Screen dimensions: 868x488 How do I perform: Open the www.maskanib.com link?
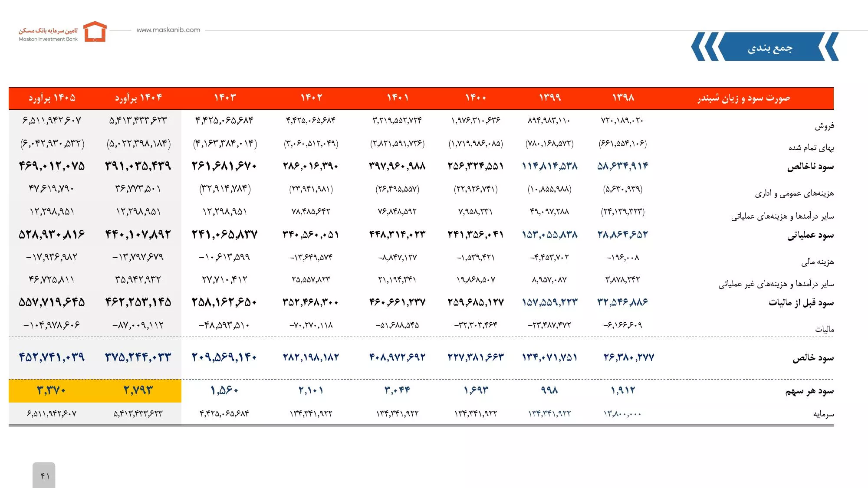[168, 30]
